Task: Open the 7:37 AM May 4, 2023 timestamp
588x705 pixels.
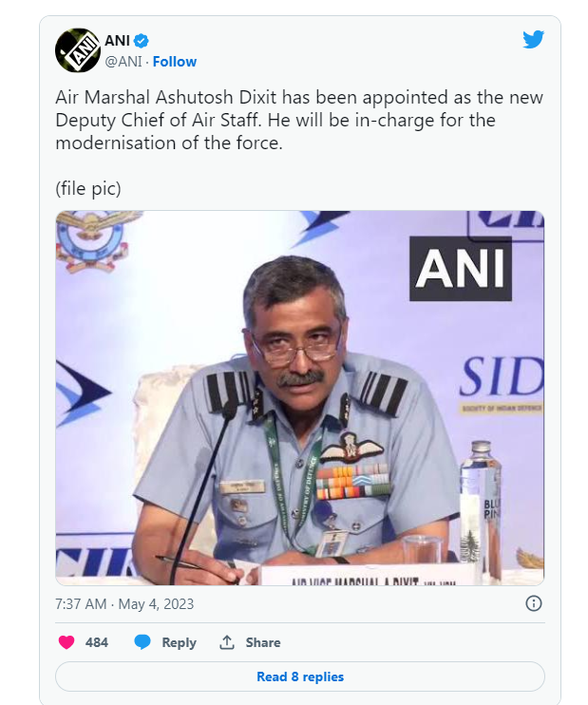Action: 124,603
